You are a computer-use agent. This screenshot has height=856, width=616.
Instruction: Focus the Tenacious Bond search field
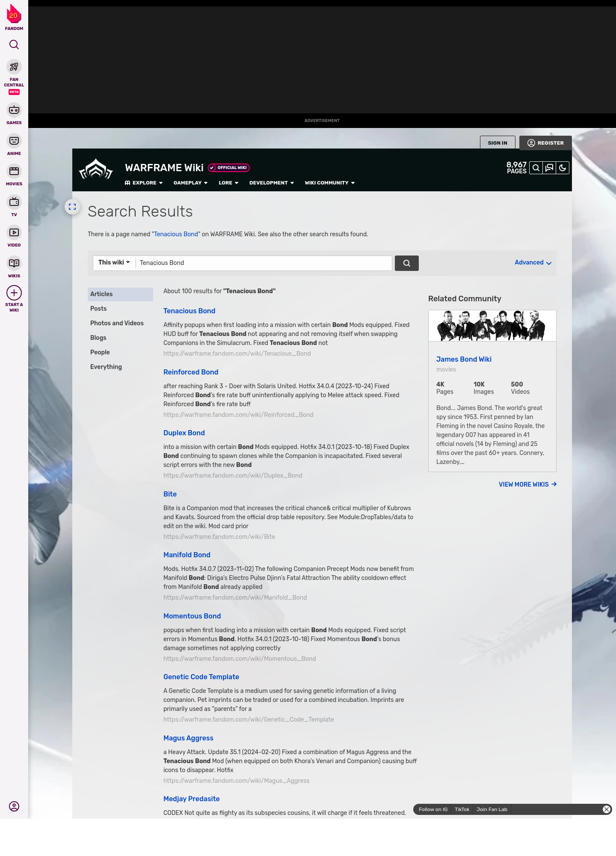[x=264, y=263]
